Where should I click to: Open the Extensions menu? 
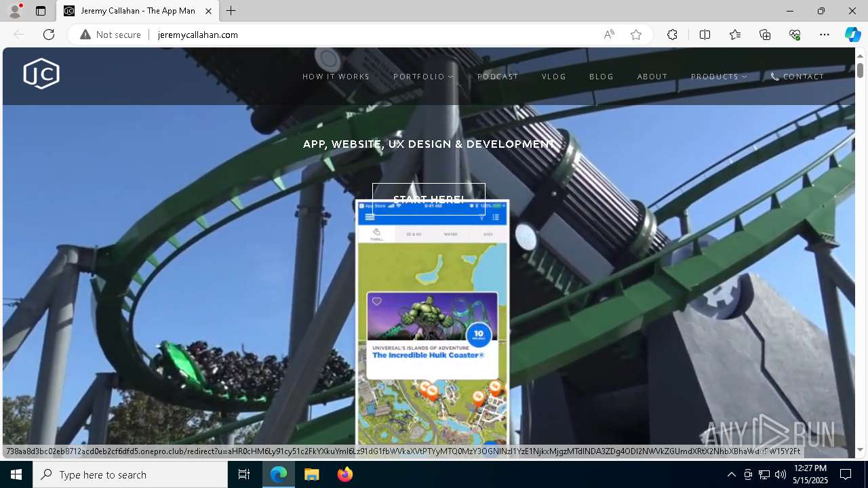click(672, 35)
